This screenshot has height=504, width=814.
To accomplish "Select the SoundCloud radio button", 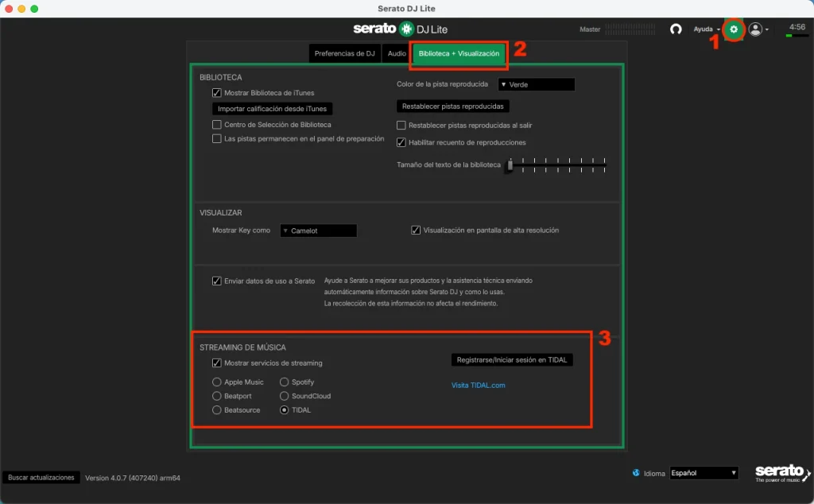I will pyautogui.click(x=284, y=396).
